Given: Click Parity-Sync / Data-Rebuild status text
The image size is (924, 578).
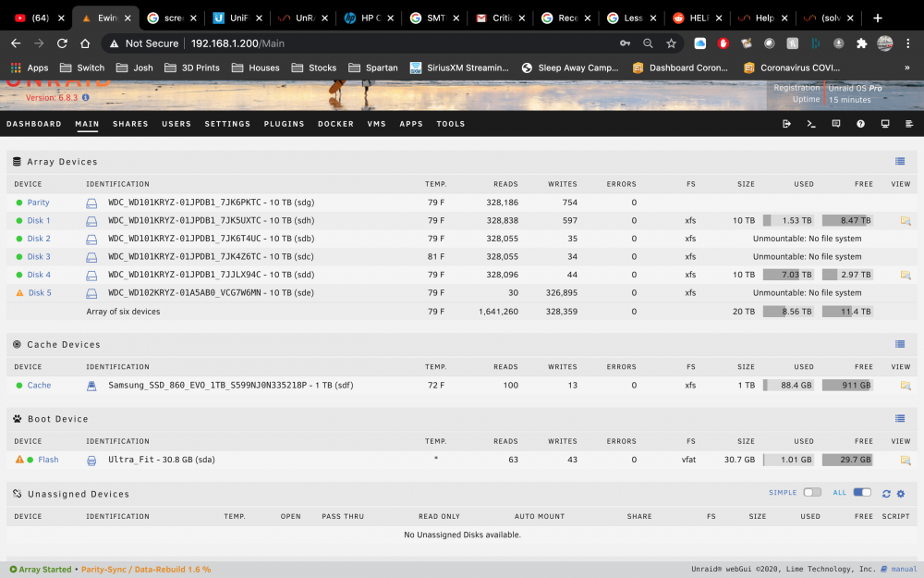Looking at the screenshot, I should 146,569.
